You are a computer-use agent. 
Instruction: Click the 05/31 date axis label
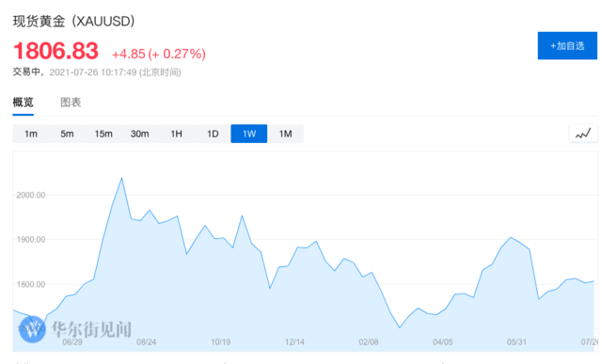tap(516, 341)
